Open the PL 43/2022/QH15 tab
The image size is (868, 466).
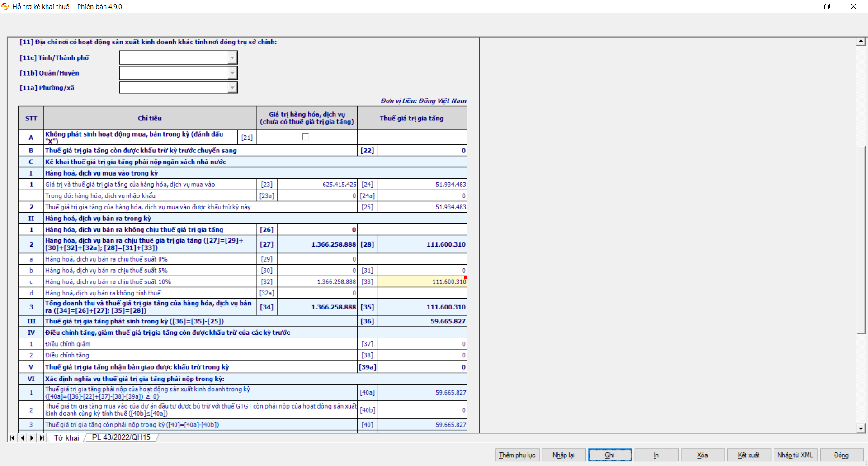(x=121, y=437)
